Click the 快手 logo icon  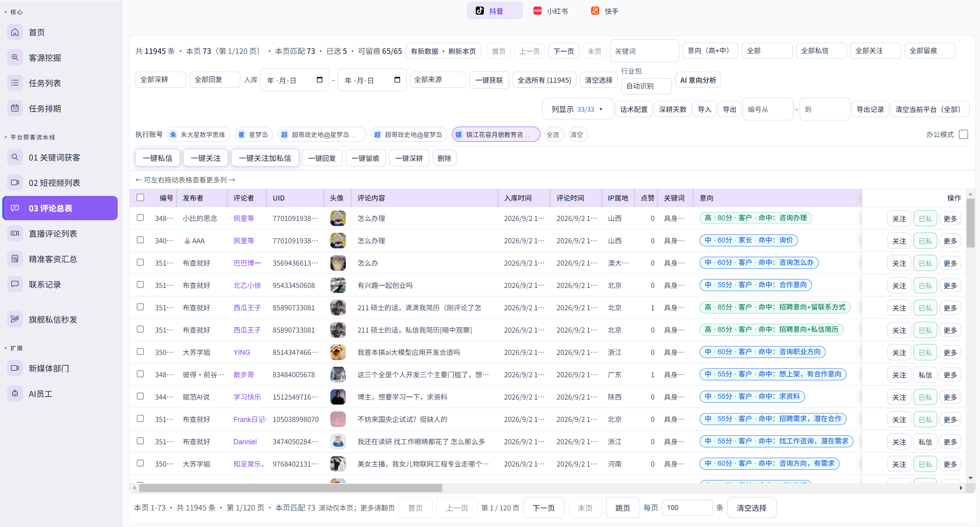pos(595,11)
